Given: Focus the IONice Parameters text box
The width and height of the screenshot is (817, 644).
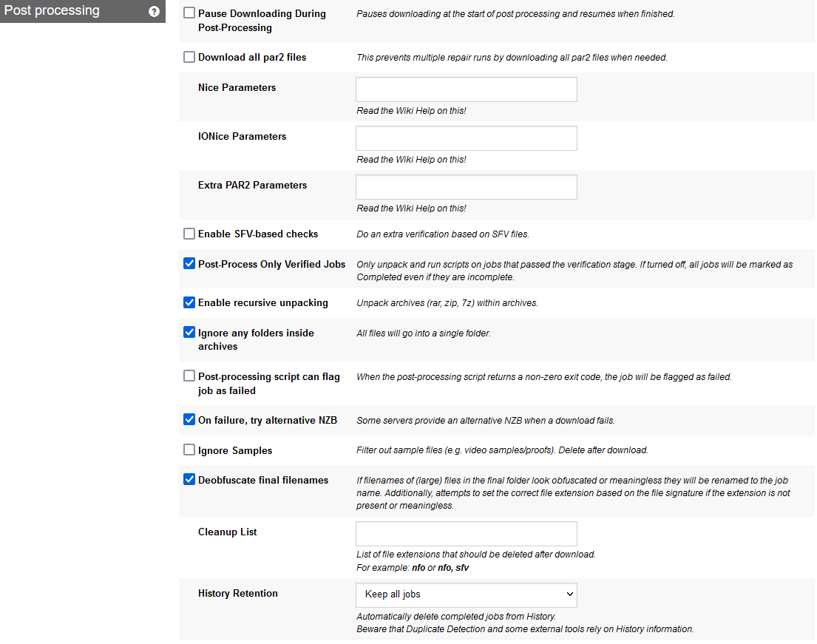Looking at the screenshot, I should 466,138.
